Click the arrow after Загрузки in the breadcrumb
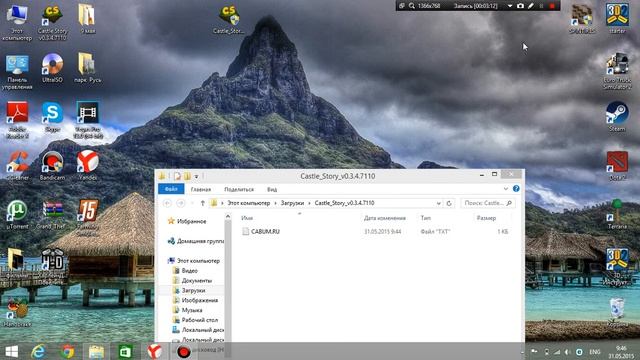The width and height of the screenshot is (640, 360). point(309,203)
